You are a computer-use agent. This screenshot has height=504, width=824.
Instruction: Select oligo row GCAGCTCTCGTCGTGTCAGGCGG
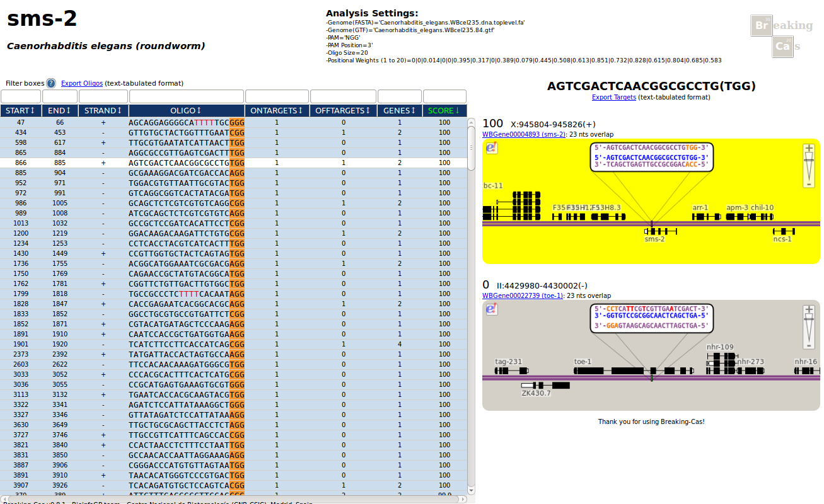pos(233,203)
